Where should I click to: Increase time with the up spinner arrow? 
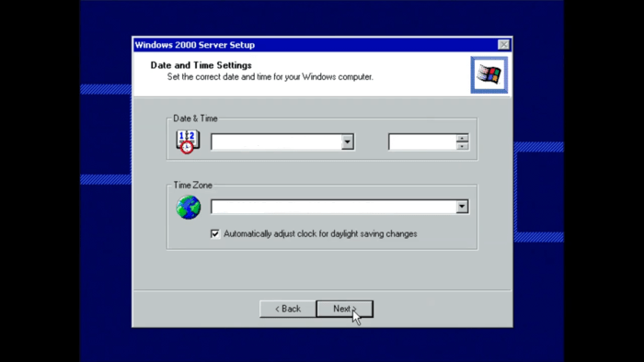462,138
